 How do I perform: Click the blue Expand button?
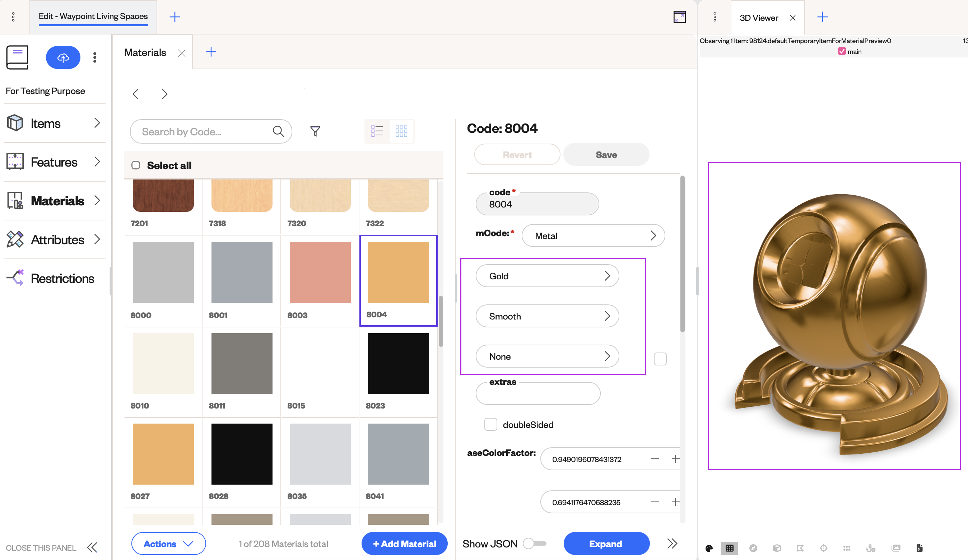click(606, 543)
